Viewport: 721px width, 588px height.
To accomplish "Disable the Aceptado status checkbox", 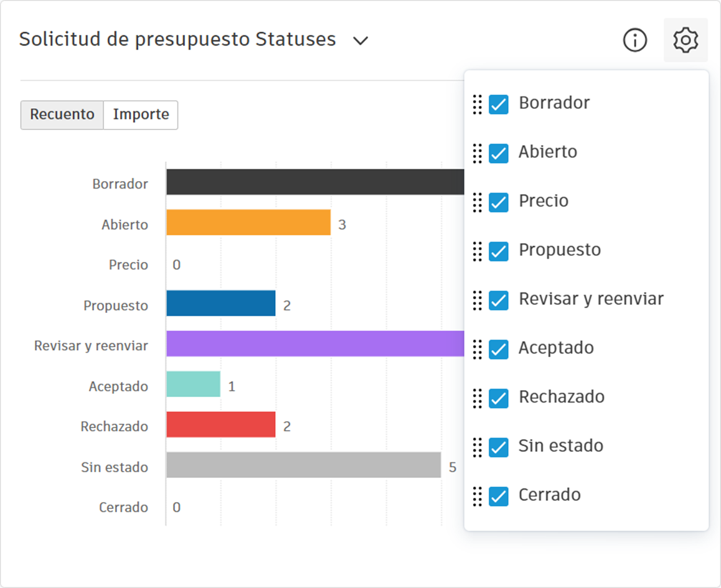I will click(499, 349).
